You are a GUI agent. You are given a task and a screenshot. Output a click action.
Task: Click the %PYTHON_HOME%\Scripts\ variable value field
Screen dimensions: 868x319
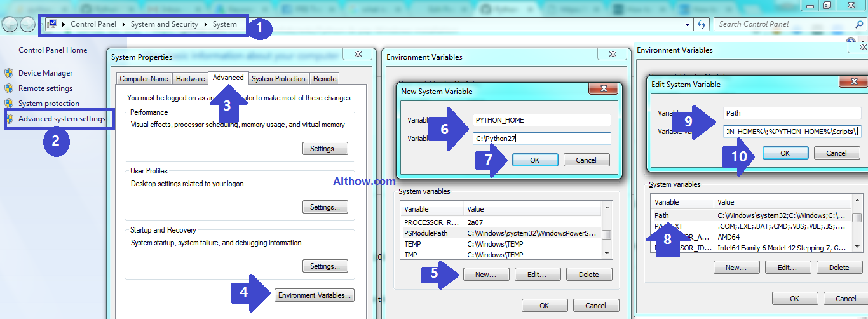point(792,132)
